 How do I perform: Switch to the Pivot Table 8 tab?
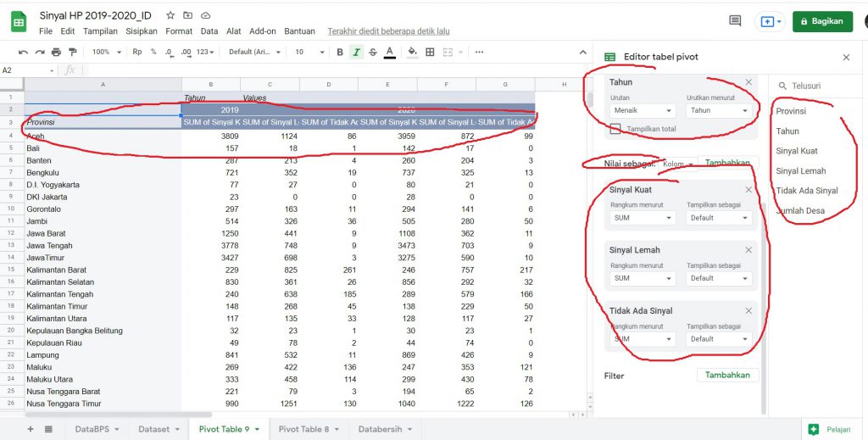click(x=309, y=429)
